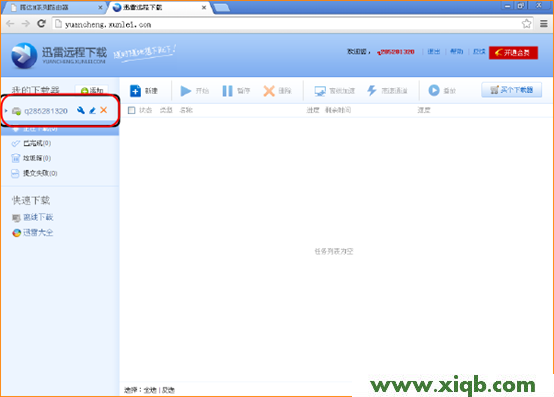Open settings wrench for q285281320 downloader
The height and width of the screenshot is (397, 554).
point(81,110)
